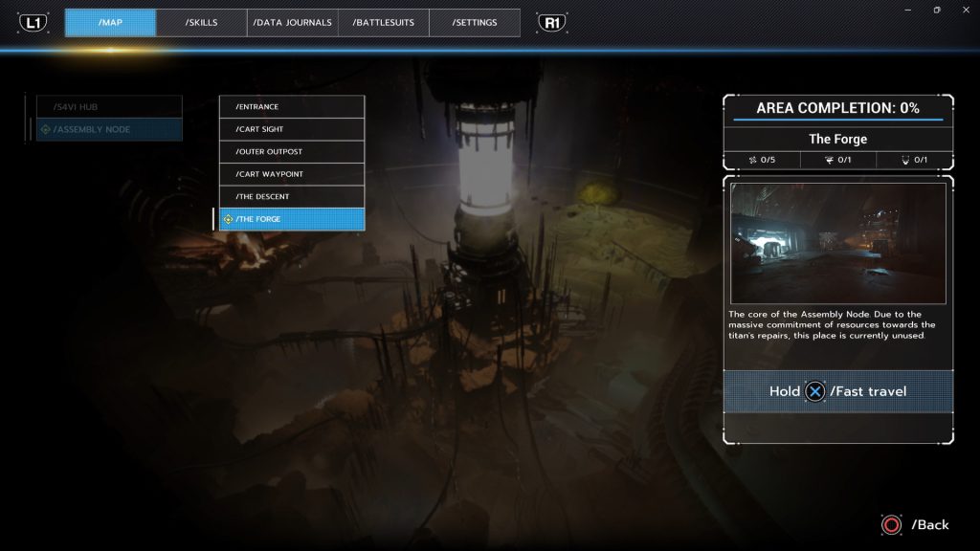The height and width of the screenshot is (551, 980).
Task: Click the location marker beside The Forge
Action: click(x=228, y=219)
